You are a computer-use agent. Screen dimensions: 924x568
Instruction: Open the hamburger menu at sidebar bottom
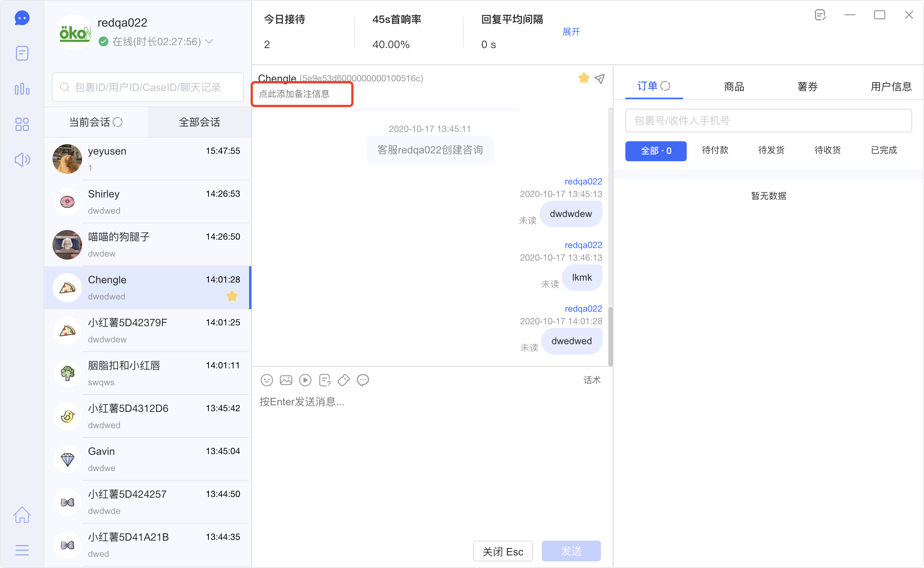22,550
